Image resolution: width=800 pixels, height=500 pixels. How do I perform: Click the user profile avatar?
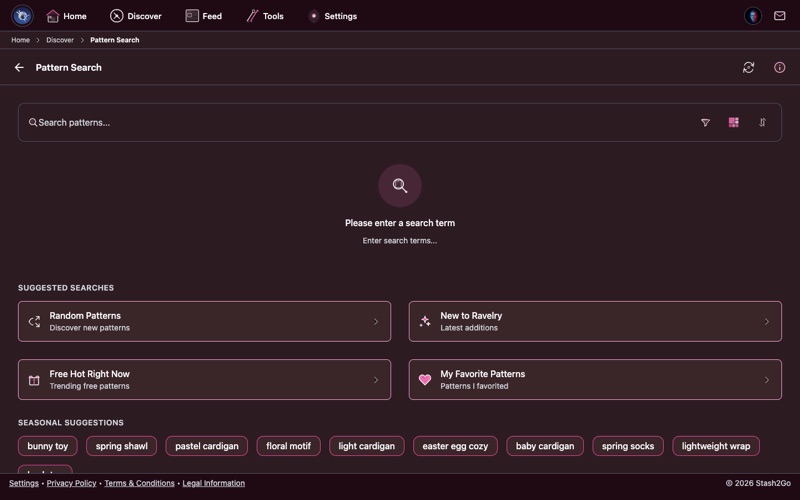pyautogui.click(x=753, y=16)
